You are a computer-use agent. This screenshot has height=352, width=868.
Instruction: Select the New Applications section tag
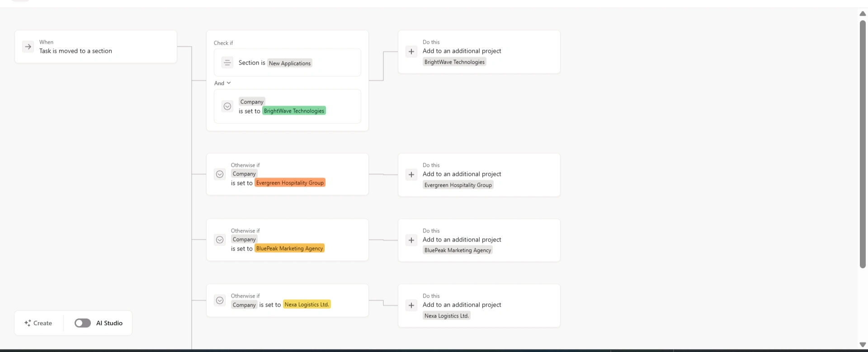289,63
